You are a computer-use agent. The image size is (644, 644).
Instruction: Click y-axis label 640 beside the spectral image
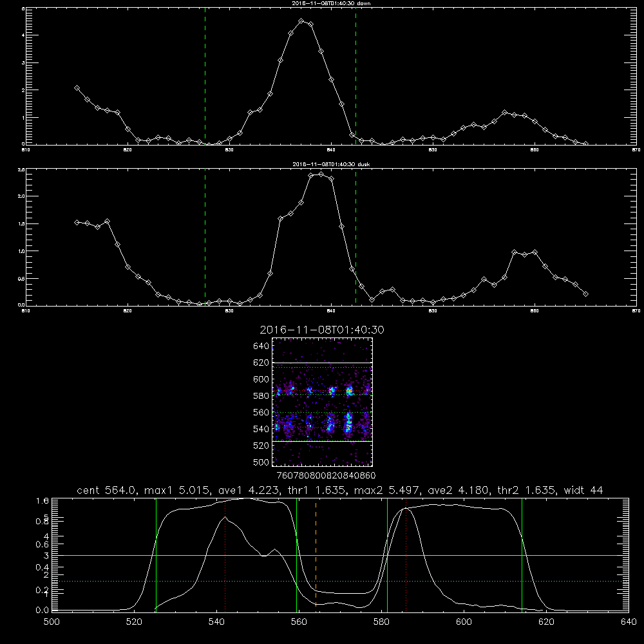261,346
